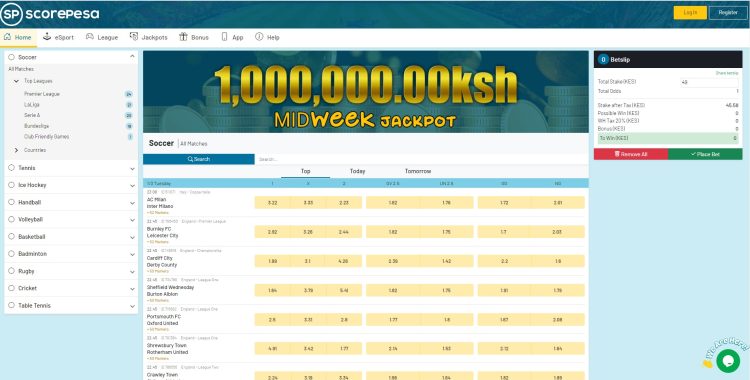Open the Serie A link
Viewport: 750px width, 380px height.
pyautogui.click(x=32, y=115)
